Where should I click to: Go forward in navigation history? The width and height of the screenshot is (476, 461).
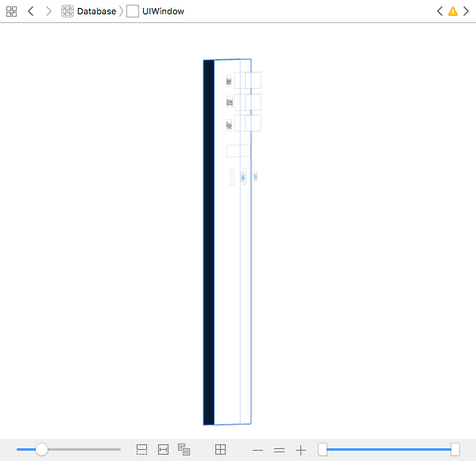[x=48, y=12]
